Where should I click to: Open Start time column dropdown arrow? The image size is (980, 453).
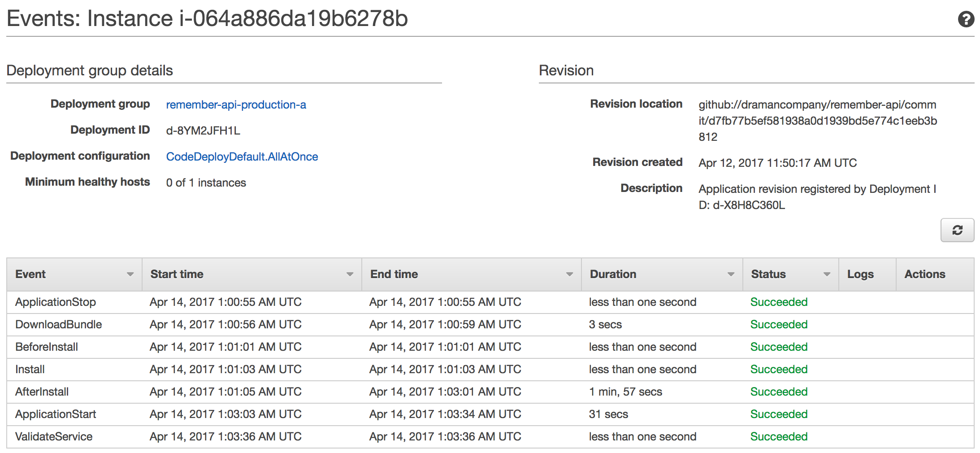coord(350,274)
